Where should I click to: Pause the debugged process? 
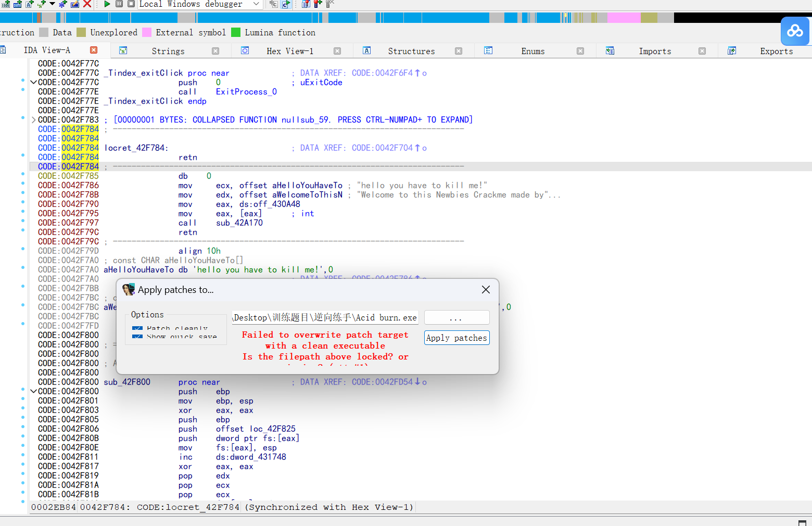point(119,4)
